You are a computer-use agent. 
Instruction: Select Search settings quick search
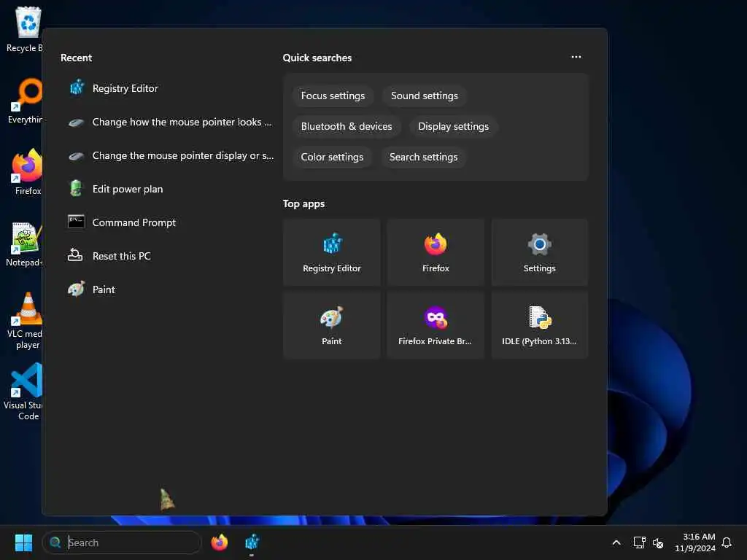click(423, 157)
